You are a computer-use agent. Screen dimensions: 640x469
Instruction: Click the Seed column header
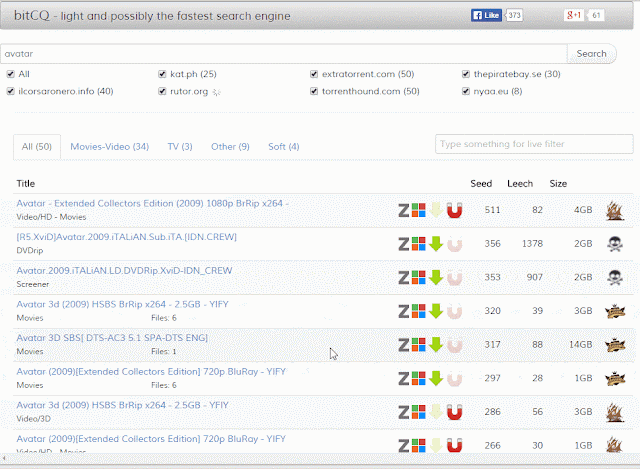point(481,184)
